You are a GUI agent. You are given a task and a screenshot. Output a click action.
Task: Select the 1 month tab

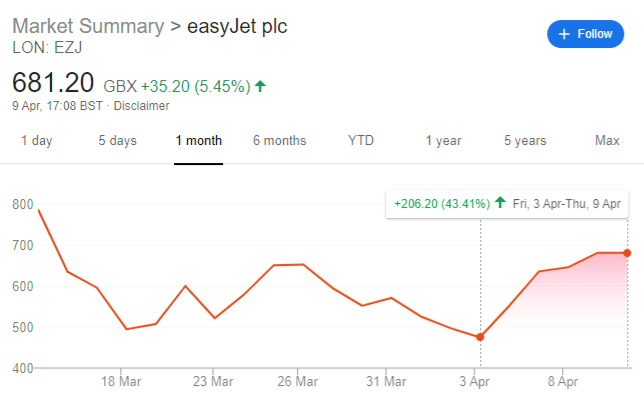198,141
